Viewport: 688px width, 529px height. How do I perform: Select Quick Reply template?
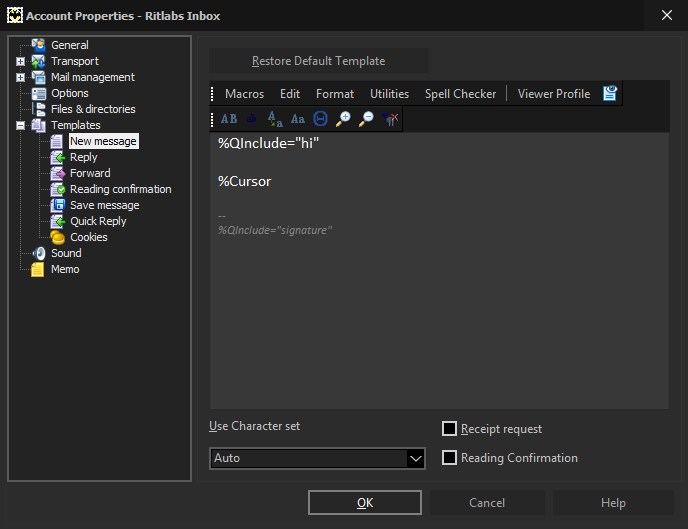pyautogui.click(x=98, y=222)
